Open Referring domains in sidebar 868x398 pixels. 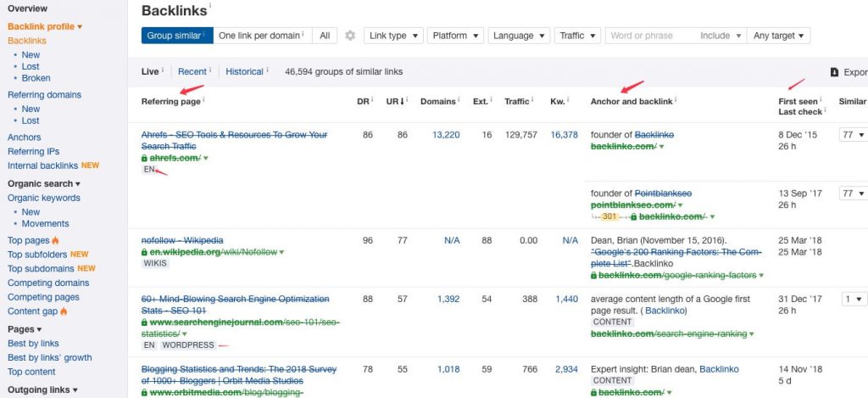click(x=44, y=95)
